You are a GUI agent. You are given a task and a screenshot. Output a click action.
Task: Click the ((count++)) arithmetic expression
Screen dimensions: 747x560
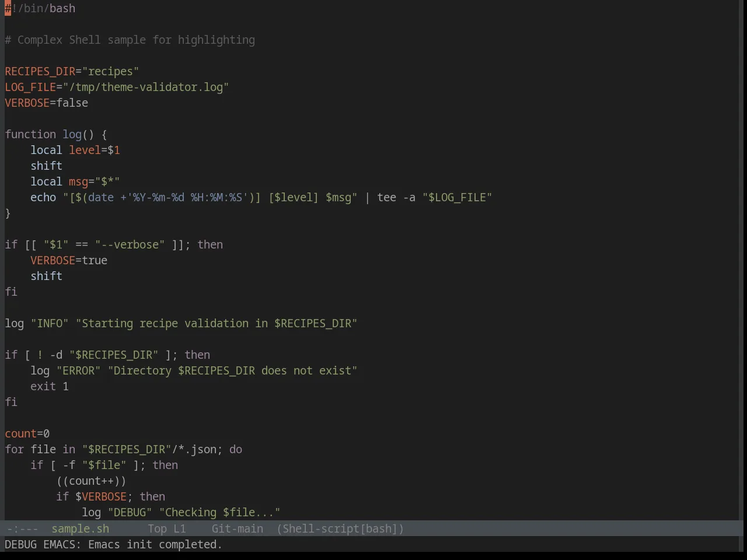click(x=91, y=481)
